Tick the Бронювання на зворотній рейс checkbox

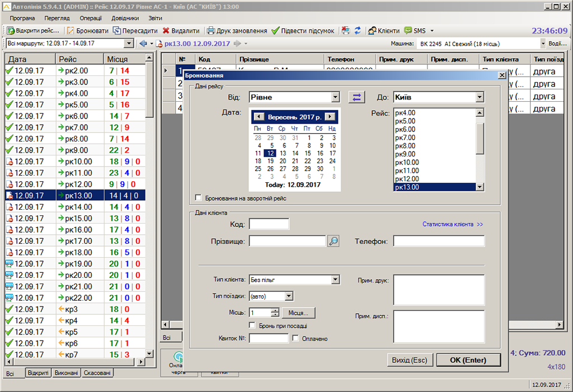[x=199, y=198]
